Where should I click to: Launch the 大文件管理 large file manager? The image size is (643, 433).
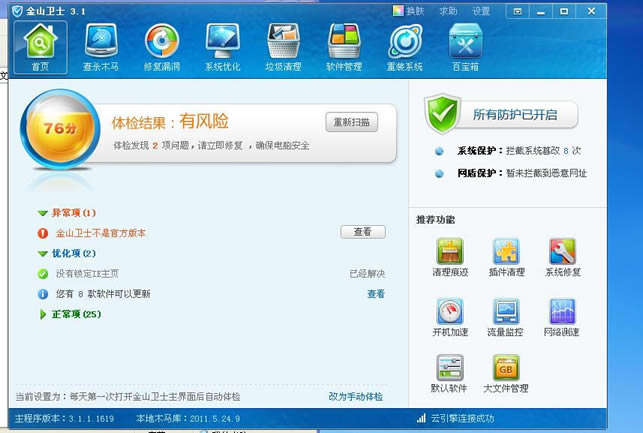pyautogui.click(x=506, y=373)
